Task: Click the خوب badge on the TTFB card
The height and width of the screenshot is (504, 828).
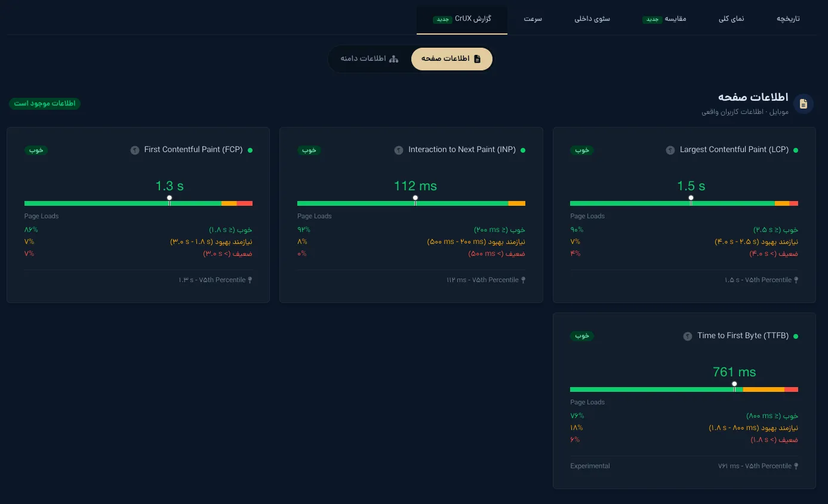Action: click(x=582, y=336)
